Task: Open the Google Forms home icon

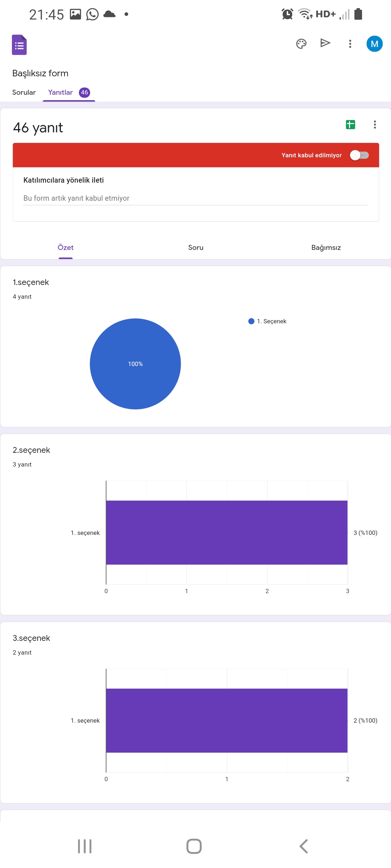Action: point(19,45)
